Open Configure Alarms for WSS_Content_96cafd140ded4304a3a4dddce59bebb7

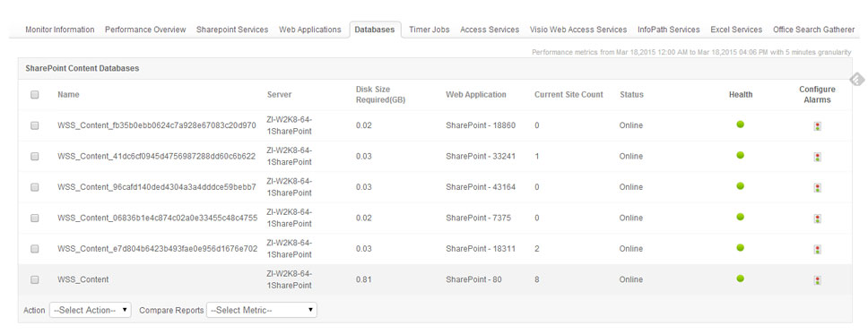[x=818, y=187]
